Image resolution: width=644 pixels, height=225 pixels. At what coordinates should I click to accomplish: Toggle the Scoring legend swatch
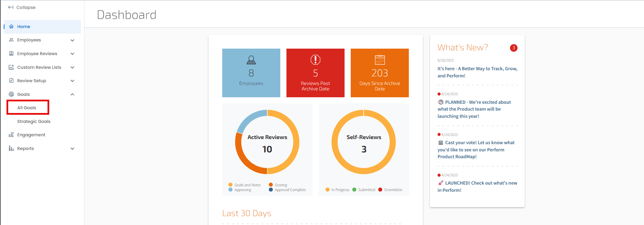(x=271, y=185)
